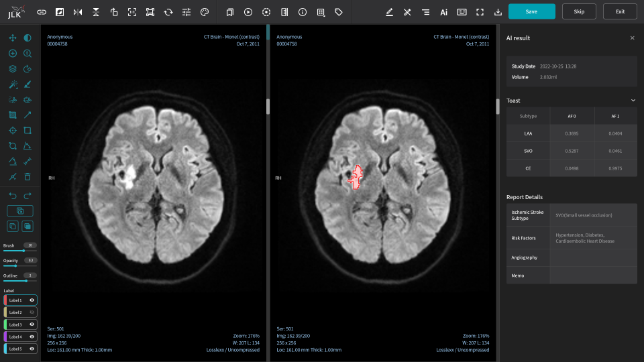Select the pan/move tool
Screen dimensions: 644x362
pos(13,38)
